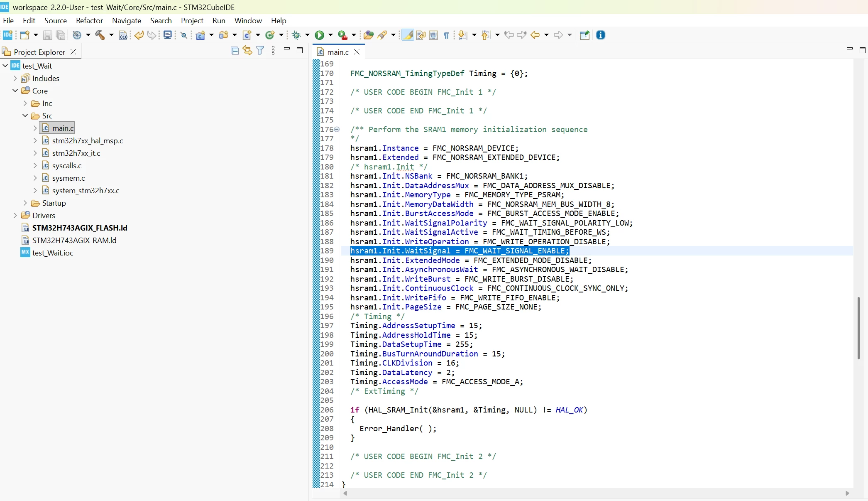Screen dimensions: 868x501
Task: Open the Navigate menu
Action: pyautogui.click(x=127, y=21)
